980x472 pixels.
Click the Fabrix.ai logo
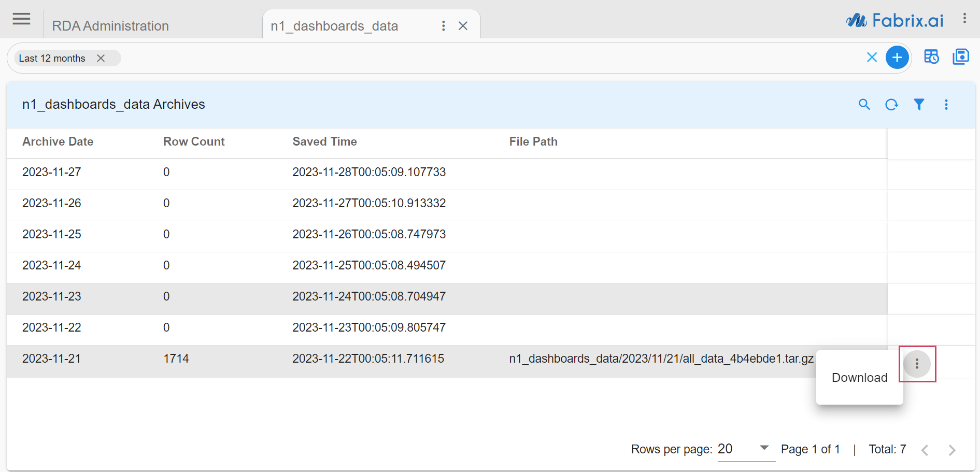[x=895, y=21]
